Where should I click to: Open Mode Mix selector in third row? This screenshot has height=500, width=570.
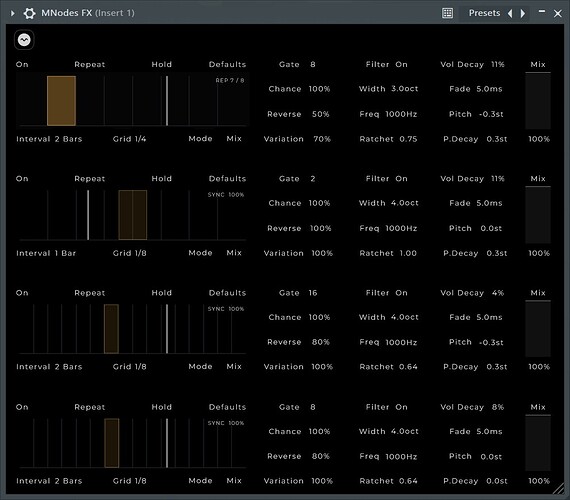pos(215,367)
